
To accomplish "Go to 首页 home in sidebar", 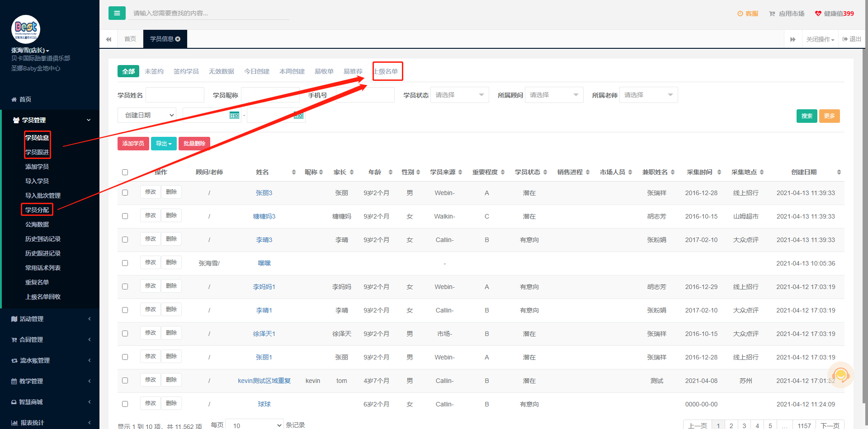I will click(x=21, y=99).
